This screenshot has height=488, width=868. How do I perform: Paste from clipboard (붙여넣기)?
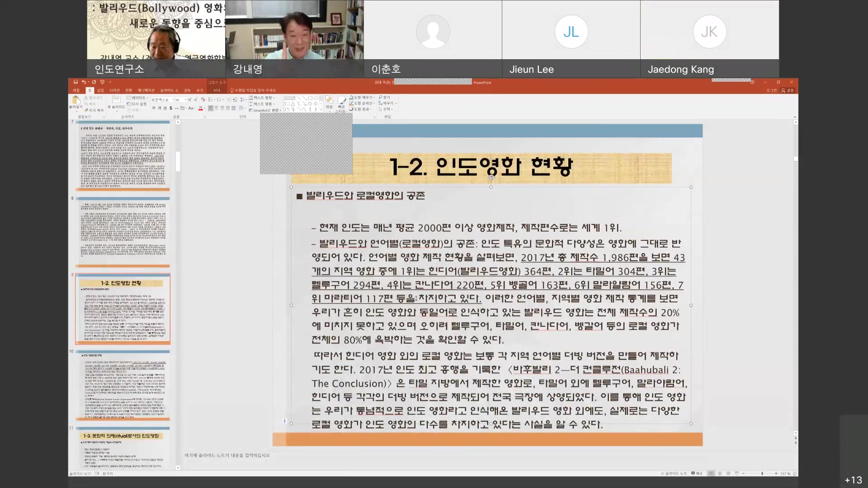[x=75, y=103]
